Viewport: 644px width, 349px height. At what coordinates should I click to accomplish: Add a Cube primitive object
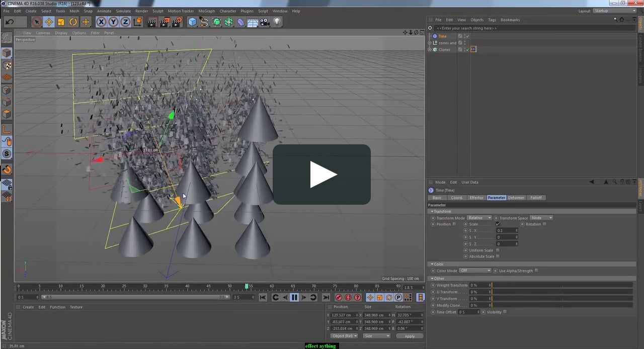pyautogui.click(x=192, y=22)
